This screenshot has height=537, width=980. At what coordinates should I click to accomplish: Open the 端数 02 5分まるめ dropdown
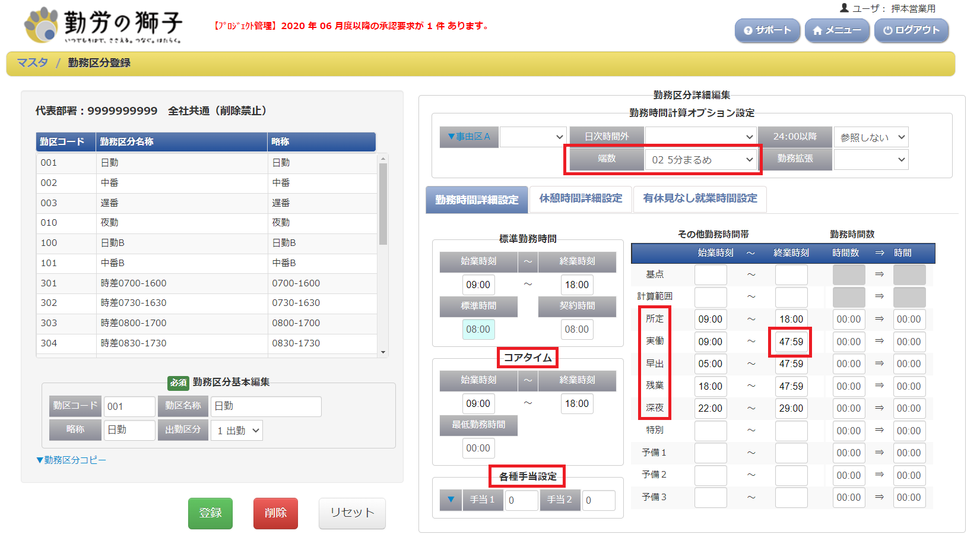[700, 160]
